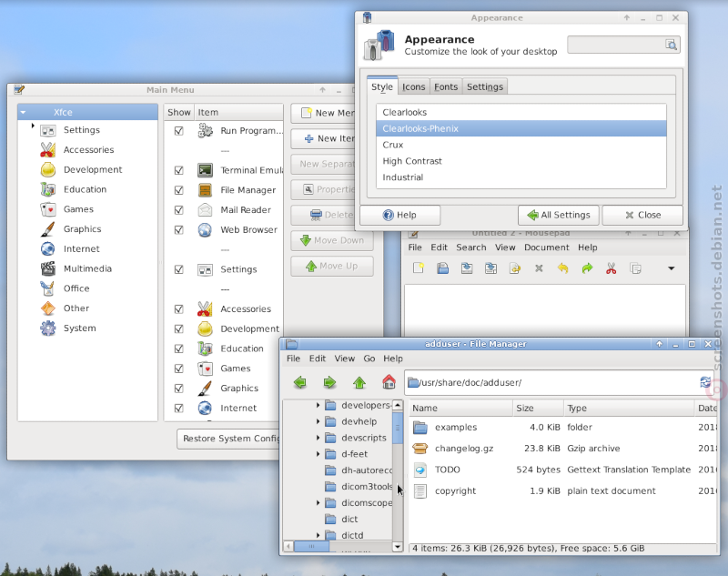The height and width of the screenshot is (576, 728).
Task: Open home folder in File Manager
Action: [x=389, y=382]
